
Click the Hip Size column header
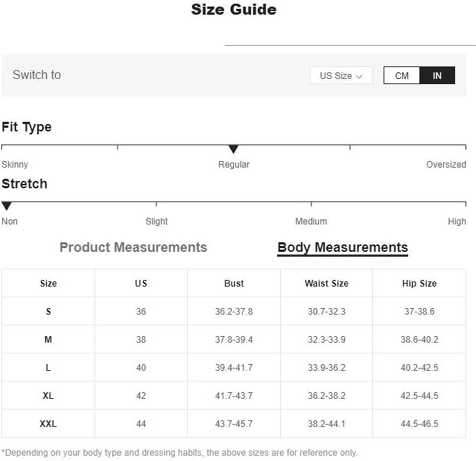pyautogui.click(x=419, y=283)
